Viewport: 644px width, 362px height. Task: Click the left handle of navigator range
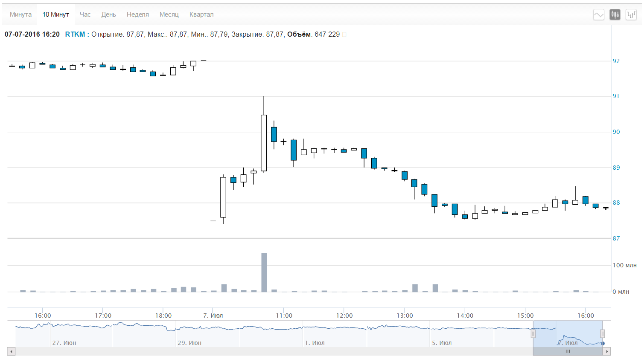click(x=533, y=334)
